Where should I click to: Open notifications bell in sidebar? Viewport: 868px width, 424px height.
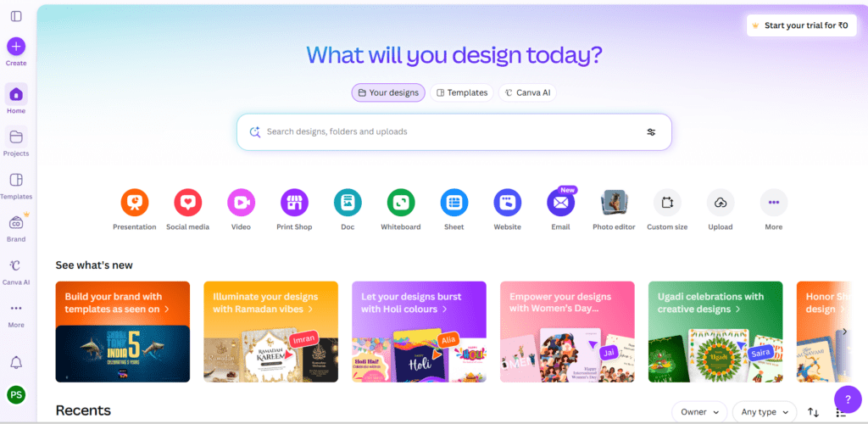point(16,363)
